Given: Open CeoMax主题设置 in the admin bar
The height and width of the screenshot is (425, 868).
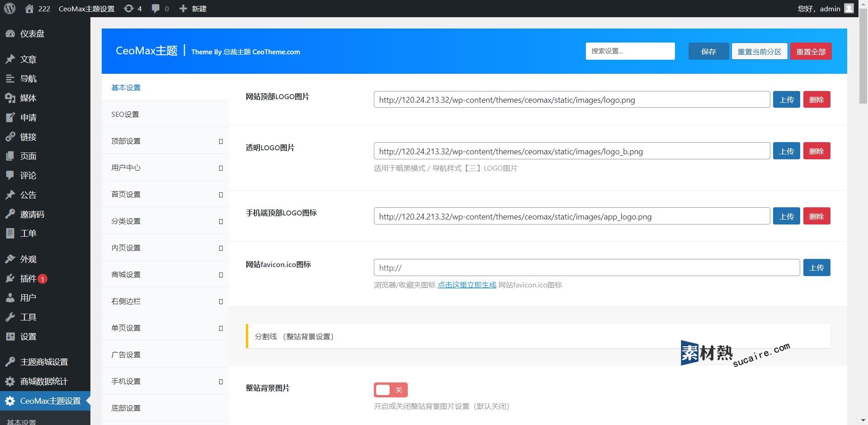Looking at the screenshot, I should tap(86, 9).
